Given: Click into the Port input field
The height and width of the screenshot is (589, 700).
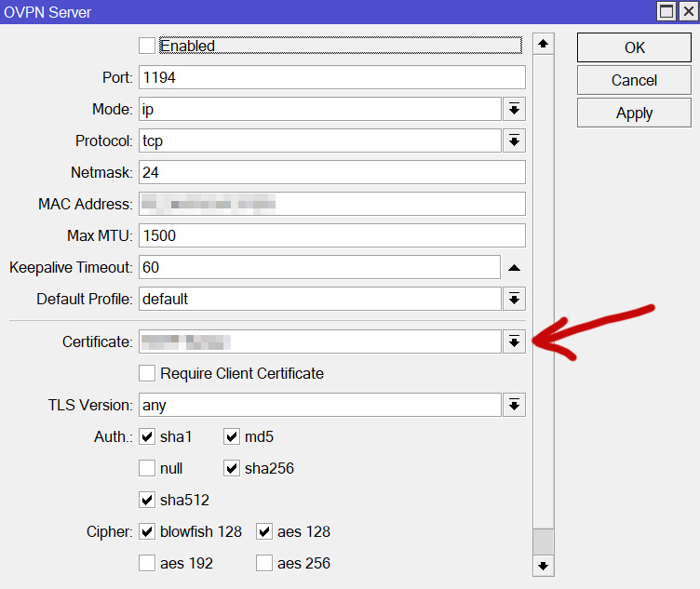Looking at the screenshot, I should click(332, 77).
